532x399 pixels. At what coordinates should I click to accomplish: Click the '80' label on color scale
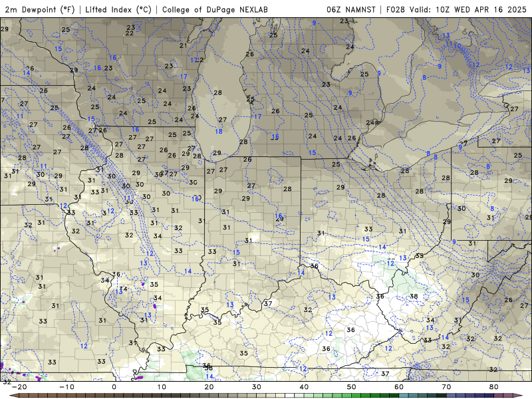[494, 387]
